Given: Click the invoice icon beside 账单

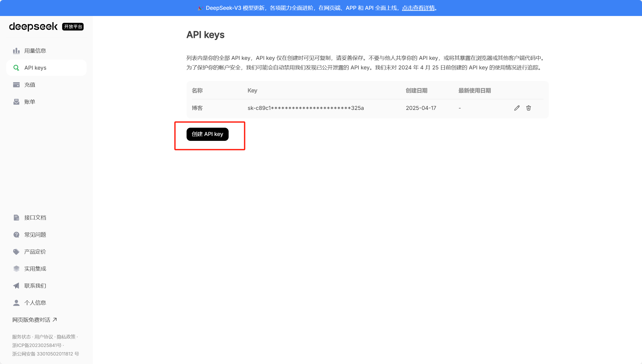Looking at the screenshot, I should [16, 102].
